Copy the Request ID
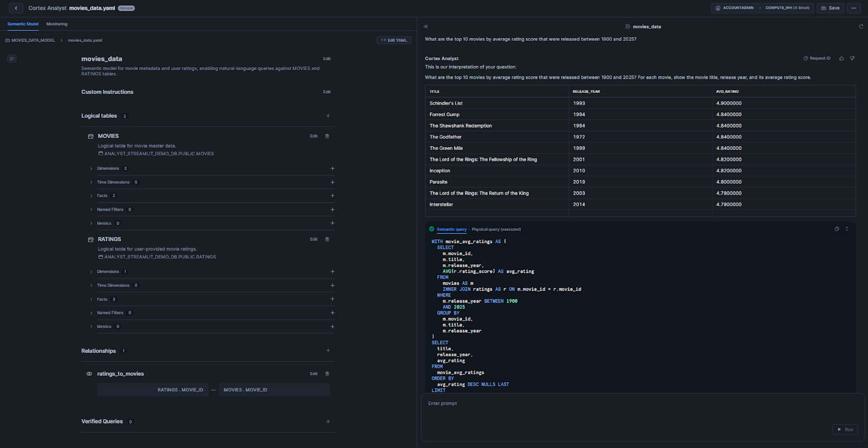This screenshot has width=868, height=448. coord(817,58)
